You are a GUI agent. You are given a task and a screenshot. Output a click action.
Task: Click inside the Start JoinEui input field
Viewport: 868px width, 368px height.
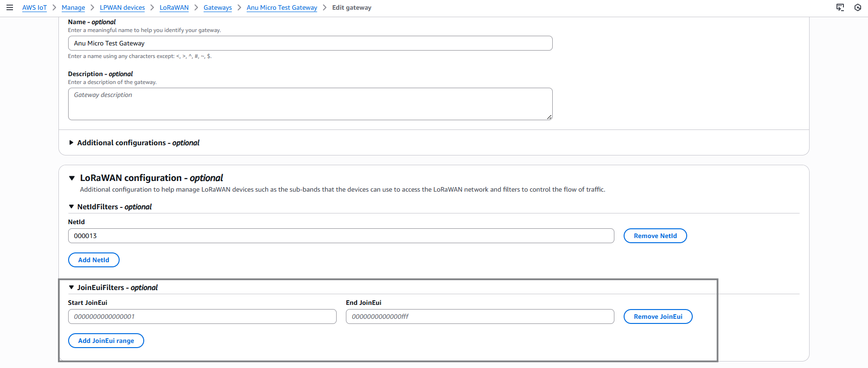pos(202,316)
